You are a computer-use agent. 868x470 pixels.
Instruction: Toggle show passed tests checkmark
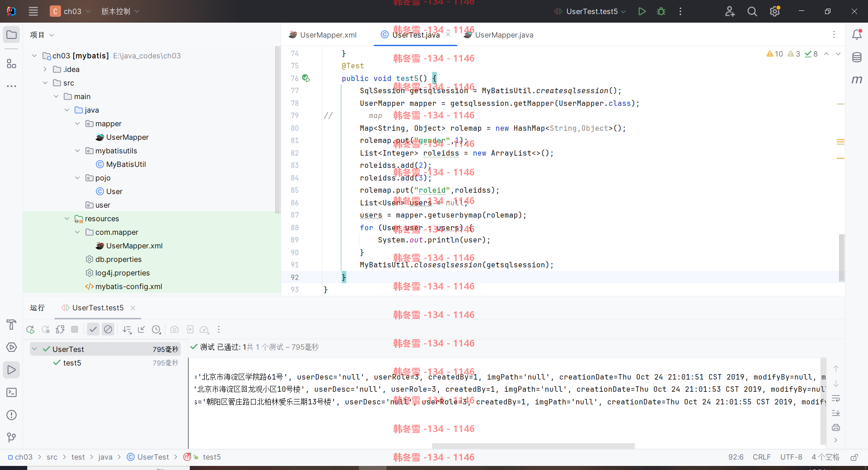[x=93, y=330]
